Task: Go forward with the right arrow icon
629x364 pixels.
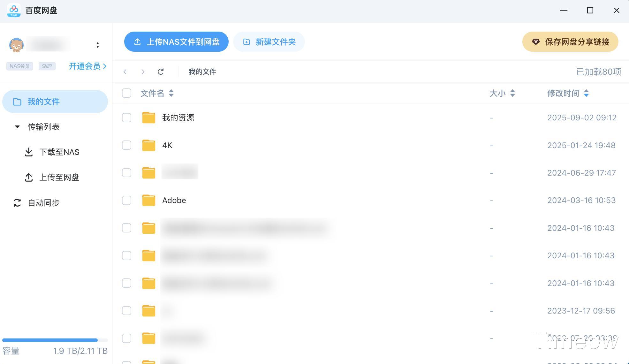Action: (143, 72)
